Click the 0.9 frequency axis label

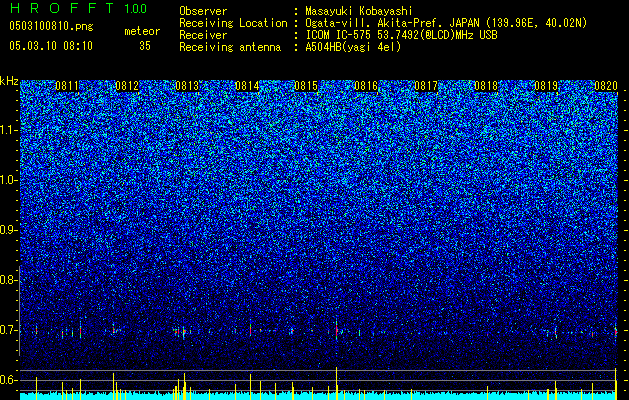[8, 230]
